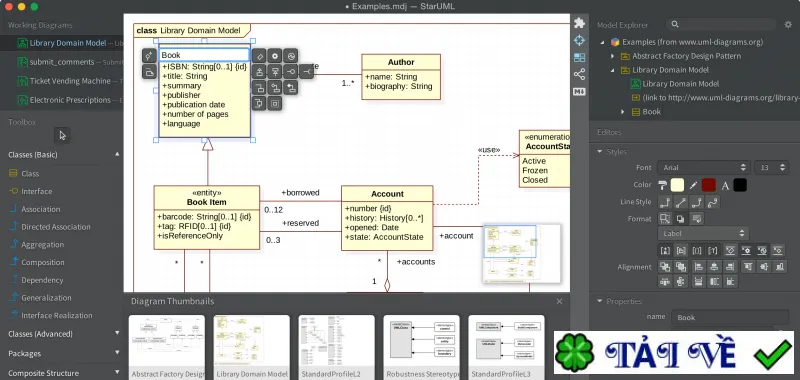Toggle curve line style

point(713,202)
